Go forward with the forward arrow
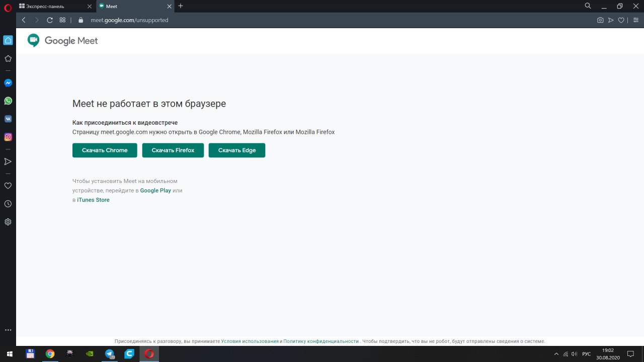 click(37, 20)
